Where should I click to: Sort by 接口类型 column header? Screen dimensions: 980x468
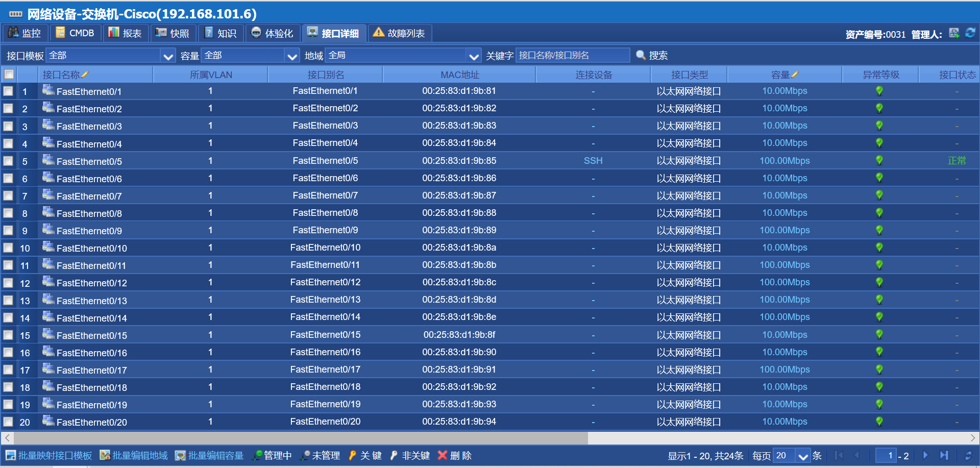click(689, 75)
